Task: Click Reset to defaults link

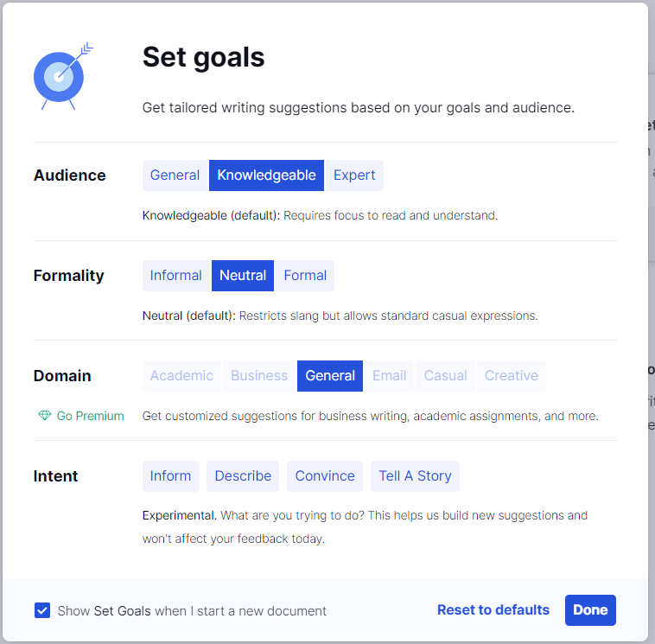Action: click(493, 609)
